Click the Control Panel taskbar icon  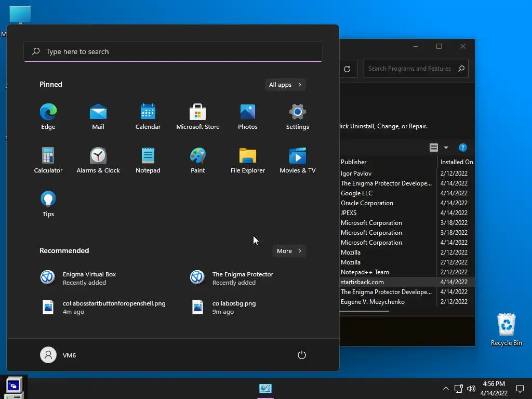pyautogui.click(x=265, y=389)
